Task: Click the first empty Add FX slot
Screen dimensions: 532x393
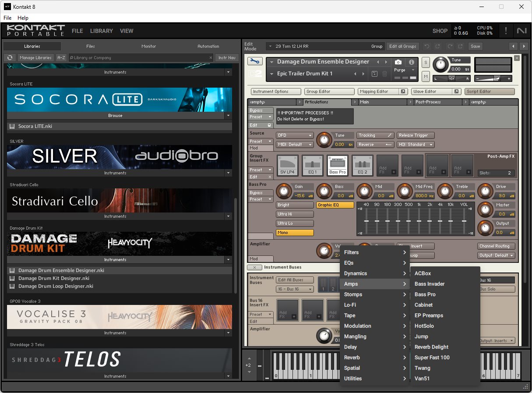Action: (388, 165)
